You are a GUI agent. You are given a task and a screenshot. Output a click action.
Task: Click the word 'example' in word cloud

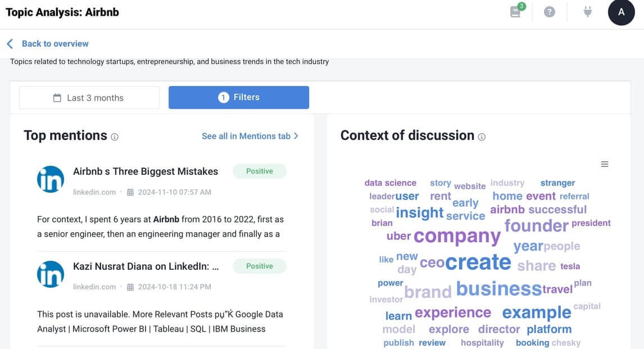(x=537, y=313)
